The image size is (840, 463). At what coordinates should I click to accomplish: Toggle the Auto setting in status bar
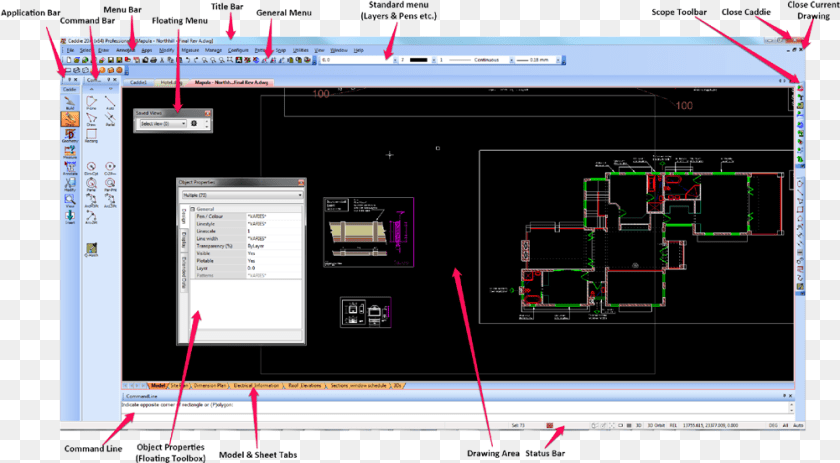[x=798, y=425]
